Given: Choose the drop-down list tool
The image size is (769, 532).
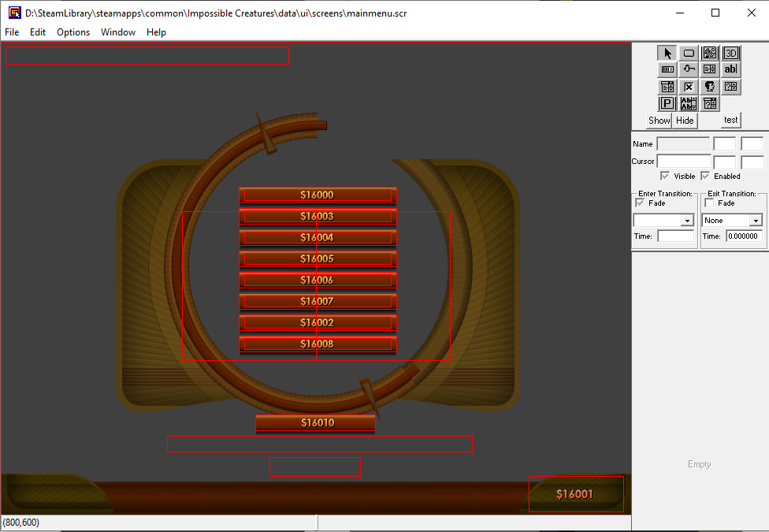Looking at the screenshot, I should click(x=667, y=87).
